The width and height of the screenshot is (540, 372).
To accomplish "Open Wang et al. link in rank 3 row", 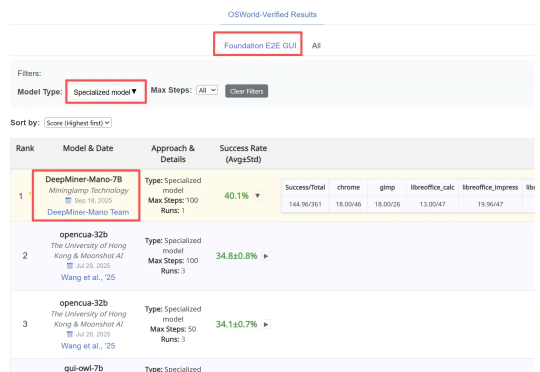I will pyautogui.click(x=88, y=346).
